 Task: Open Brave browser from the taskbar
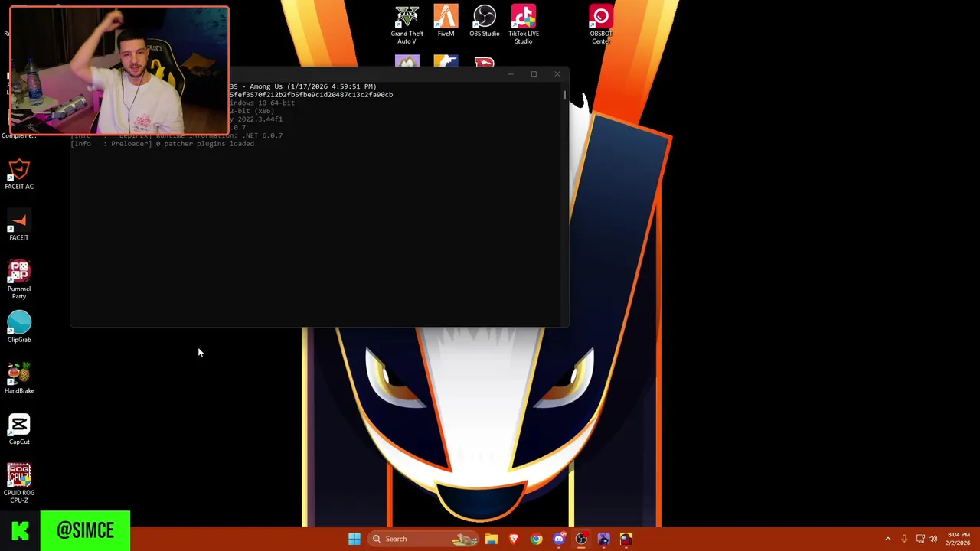(514, 539)
